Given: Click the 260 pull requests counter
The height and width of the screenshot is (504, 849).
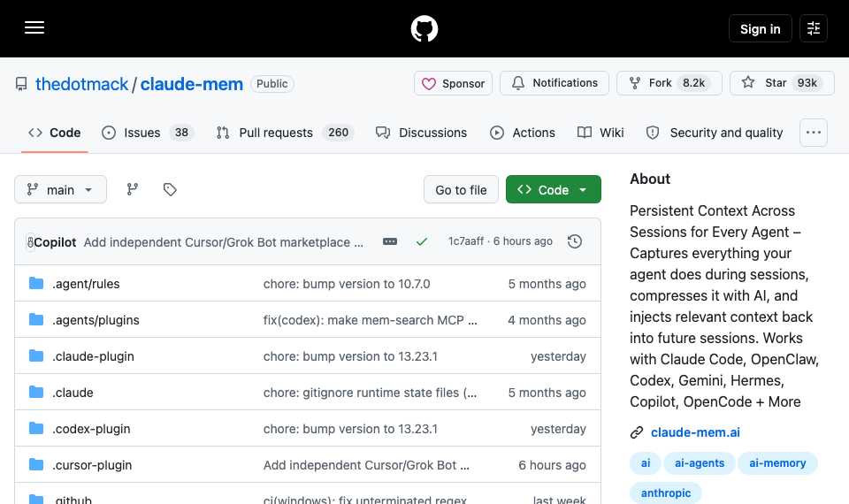Looking at the screenshot, I should (338, 133).
